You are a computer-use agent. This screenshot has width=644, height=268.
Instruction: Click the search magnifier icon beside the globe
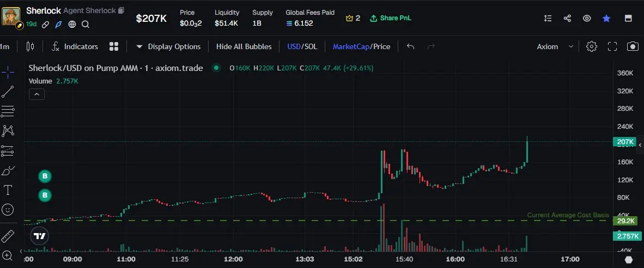pyautogui.click(x=86, y=24)
